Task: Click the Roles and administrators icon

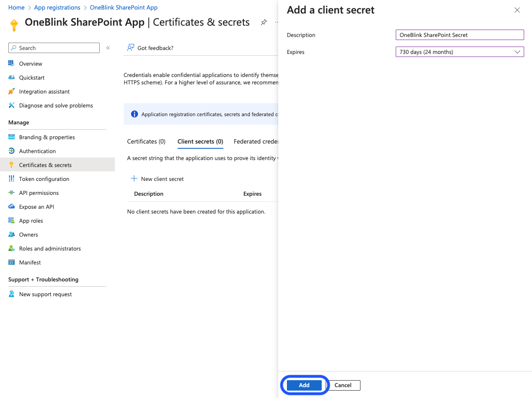Action: 11,248
